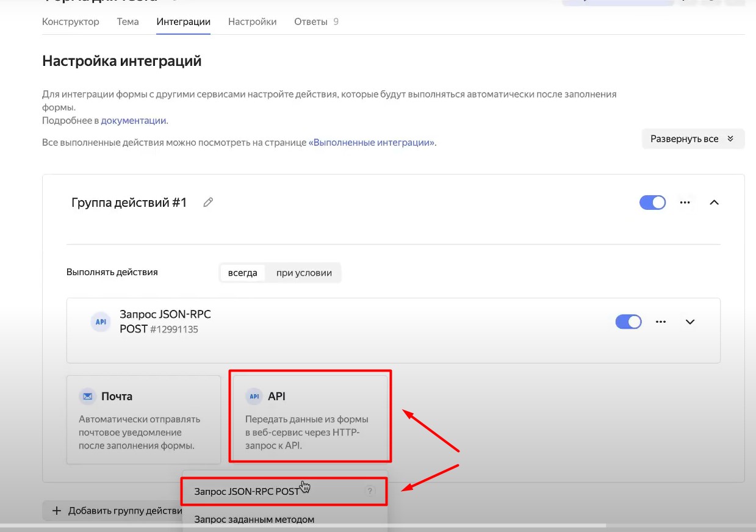Switch to the Конструктор tab
Viewport: 756px width, 532px height.
pyautogui.click(x=71, y=22)
